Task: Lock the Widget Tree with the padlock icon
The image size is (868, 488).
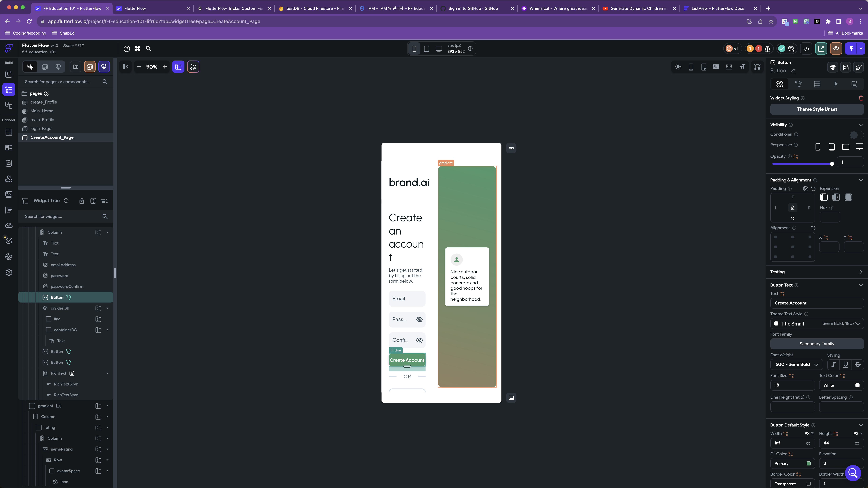Action: 82,201
